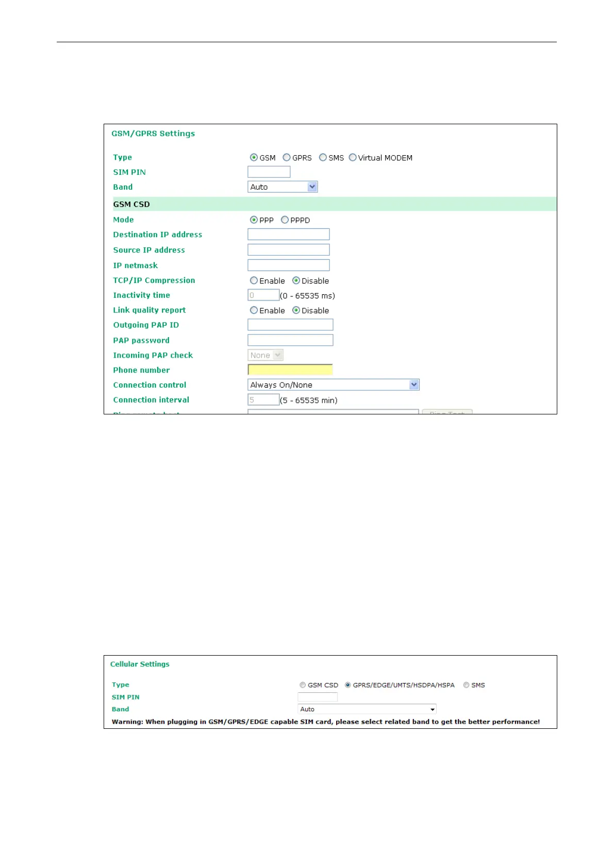Choose PPPD mode radio button

pyautogui.click(x=285, y=220)
